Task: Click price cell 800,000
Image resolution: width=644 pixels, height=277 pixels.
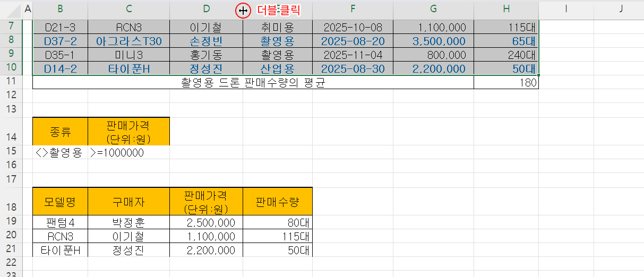Action: click(433, 55)
